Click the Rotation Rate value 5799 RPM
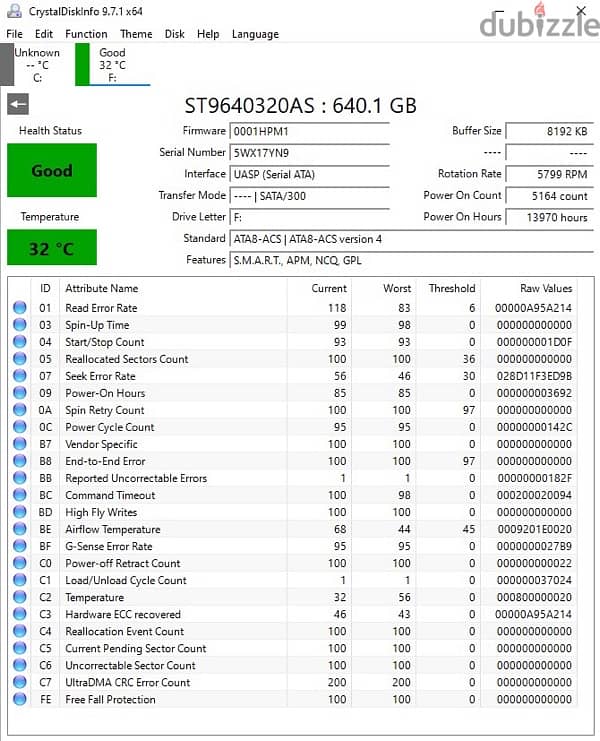600x741 pixels. click(549, 174)
